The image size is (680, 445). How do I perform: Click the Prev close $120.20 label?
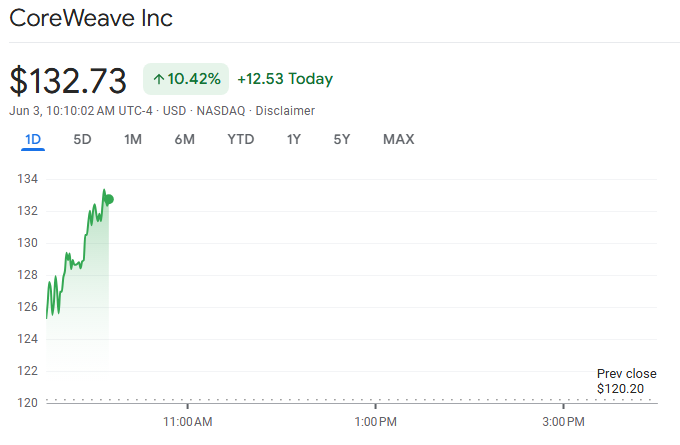(626, 381)
